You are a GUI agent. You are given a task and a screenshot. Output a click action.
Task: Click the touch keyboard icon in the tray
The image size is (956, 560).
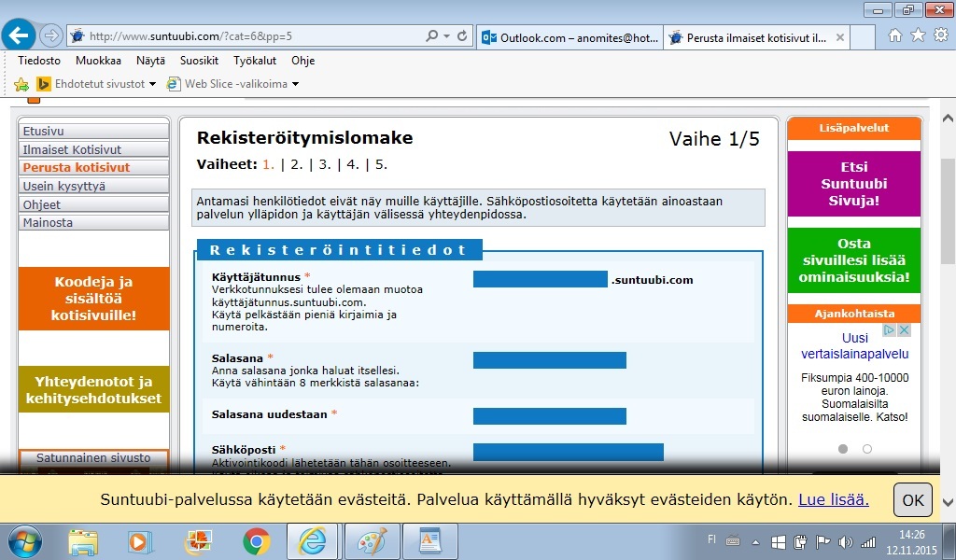point(733,540)
